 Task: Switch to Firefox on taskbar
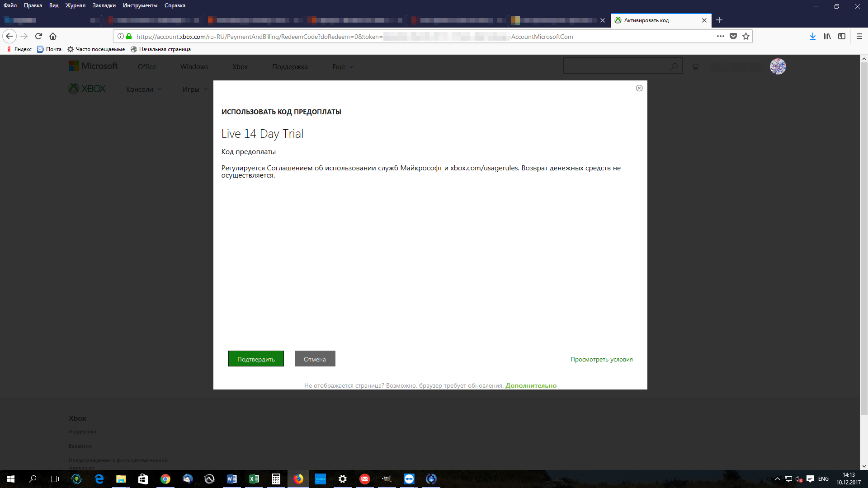point(298,479)
